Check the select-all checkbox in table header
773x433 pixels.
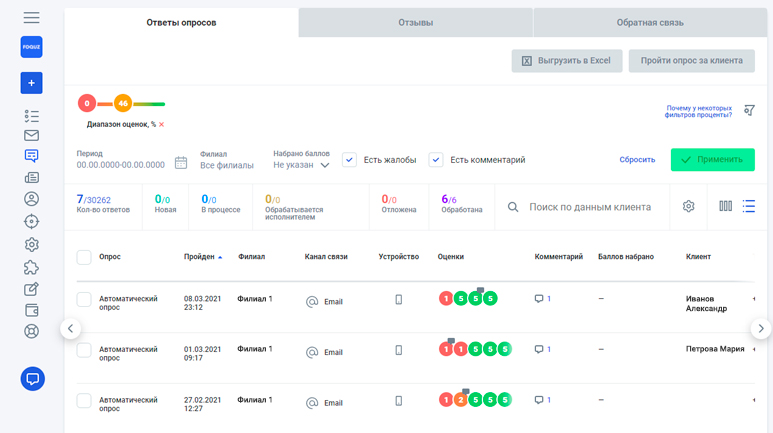point(84,257)
